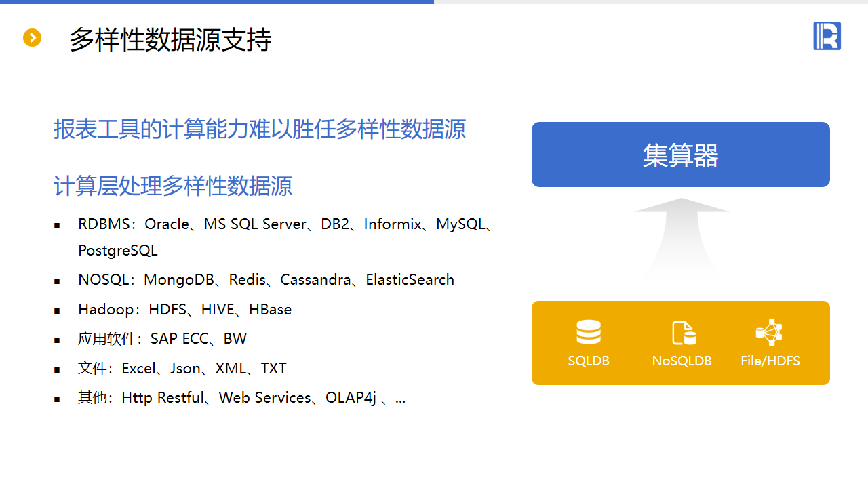This screenshot has height=488, width=868.
Task: Click the blue 集算器 box
Action: pyautogui.click(x=681, y=155)
